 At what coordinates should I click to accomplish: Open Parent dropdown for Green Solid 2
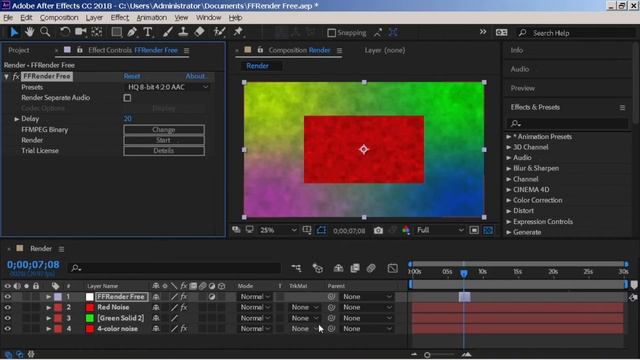(367, 318)
